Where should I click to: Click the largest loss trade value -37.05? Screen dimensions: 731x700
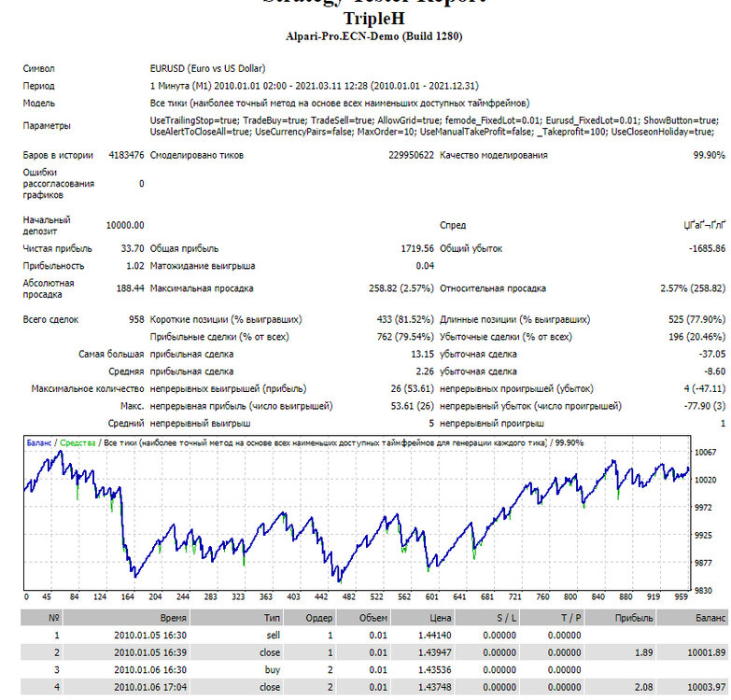pos(712,354)
